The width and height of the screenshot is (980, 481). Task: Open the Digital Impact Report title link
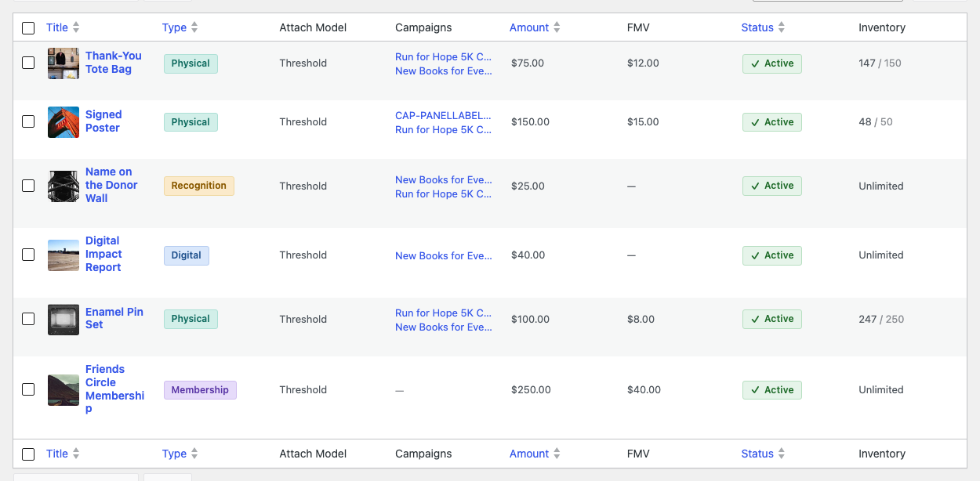pos(103,254)
